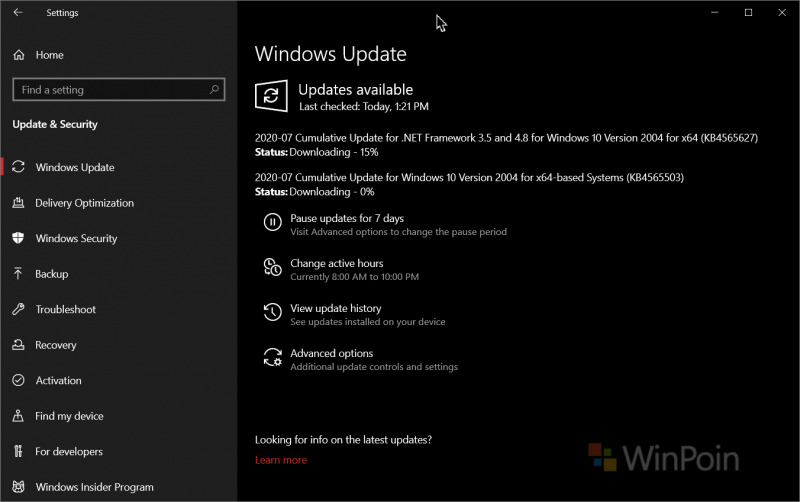
Task: Click Change active hours
Action: click(x=337, y=263)
